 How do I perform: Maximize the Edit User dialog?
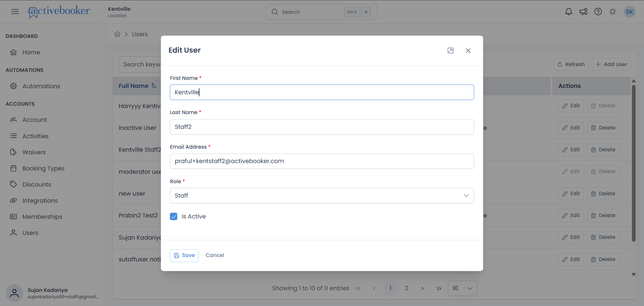(x=451, y=51)
